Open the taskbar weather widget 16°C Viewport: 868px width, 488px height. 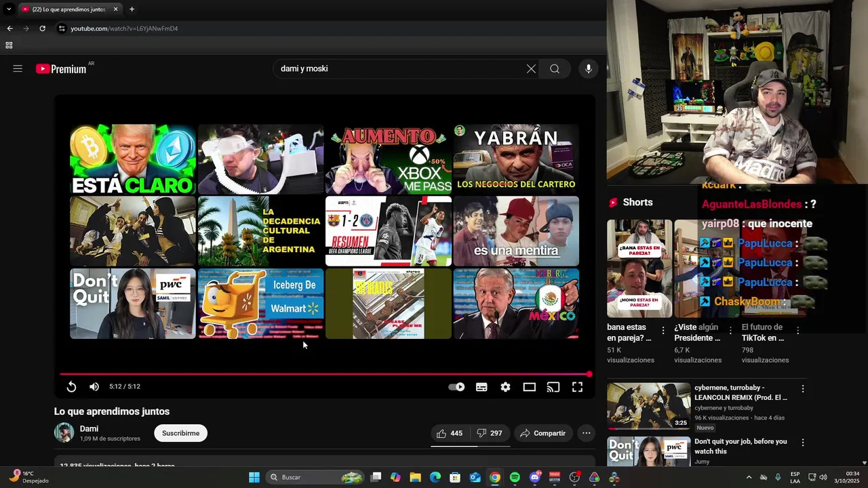28,477
